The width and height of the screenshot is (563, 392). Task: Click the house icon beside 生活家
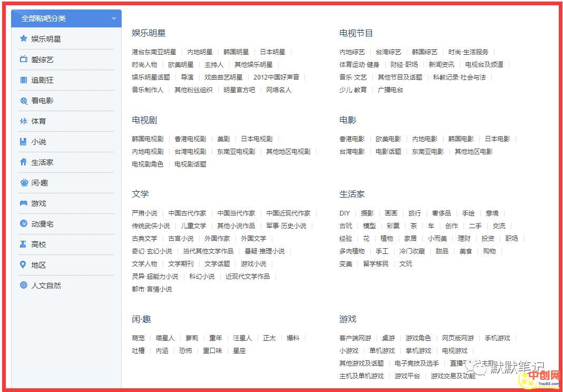pos(23,162)
